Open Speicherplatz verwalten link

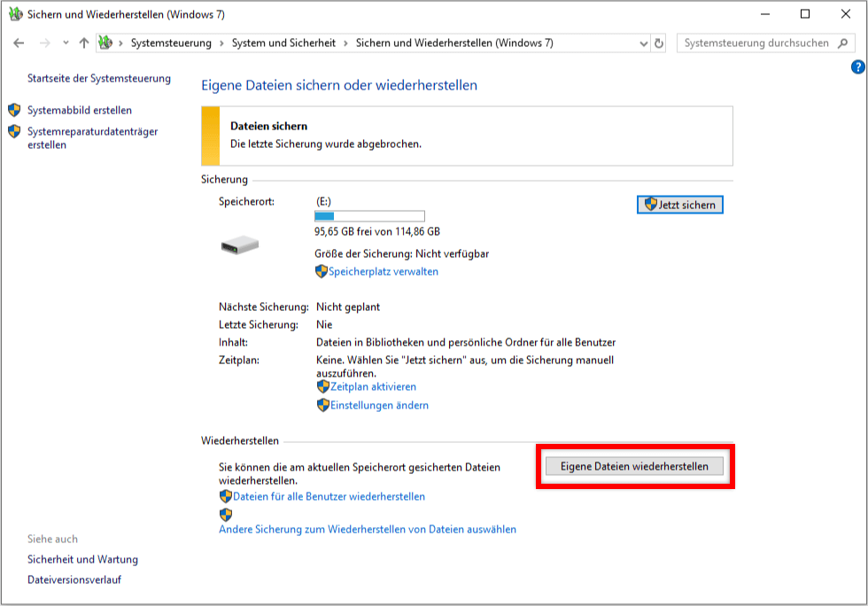click(x=383, y=271)
